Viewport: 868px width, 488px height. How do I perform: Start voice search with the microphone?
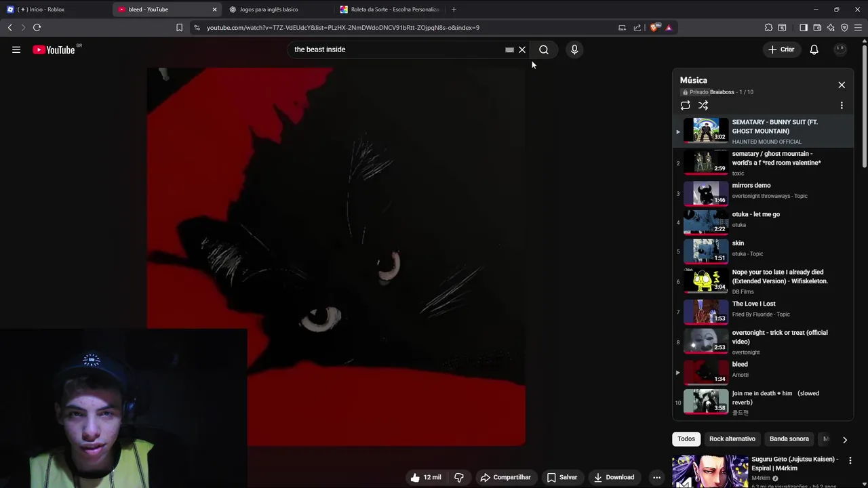point(574,49)
